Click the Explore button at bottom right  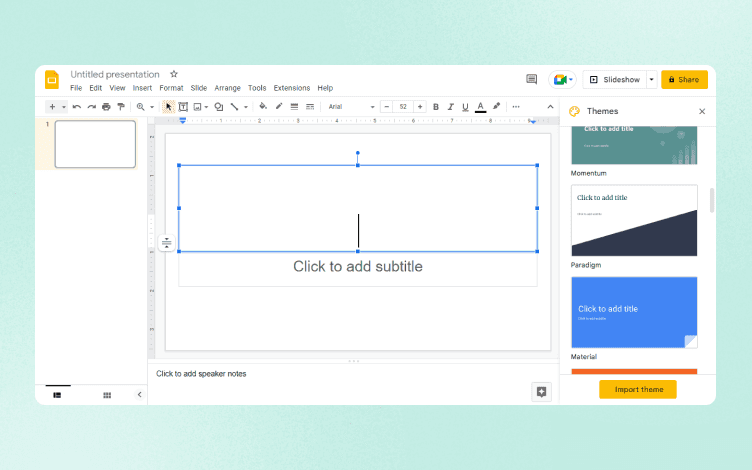(541, 392)
